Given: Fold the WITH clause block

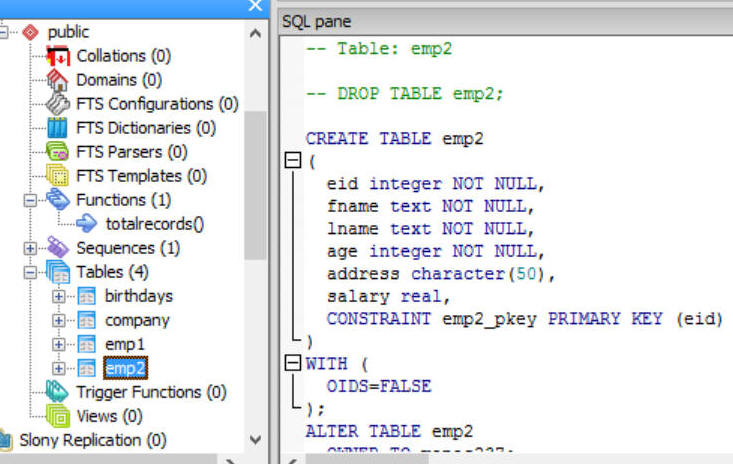Looking at the screenshot, I should [293, 363].
